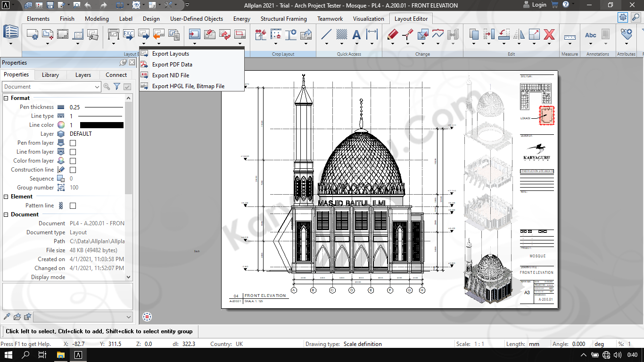Screen dimensions: 644x362
Task: Click the Print Layouts plotter icon
Action: tap(114, 34)
